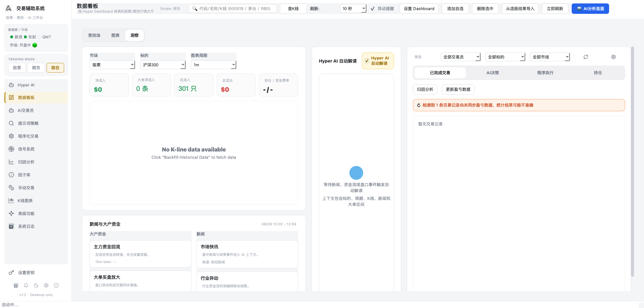Screen dimensions: 644x308
Task: Open the sidebar 归因分析 page
Action: click(x=36, y=162)
